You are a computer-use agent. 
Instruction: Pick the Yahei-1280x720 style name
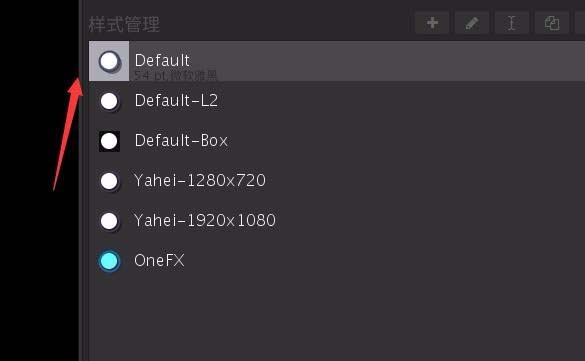click(200, 180)
